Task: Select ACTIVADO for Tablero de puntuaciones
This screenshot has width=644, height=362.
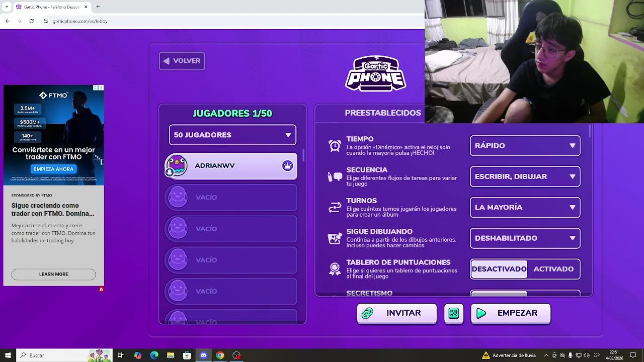Action: (x=553, y=269)
